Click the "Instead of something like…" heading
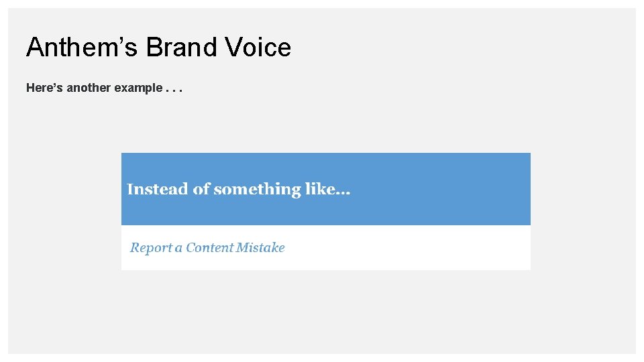644x362 pixels. 238,190
